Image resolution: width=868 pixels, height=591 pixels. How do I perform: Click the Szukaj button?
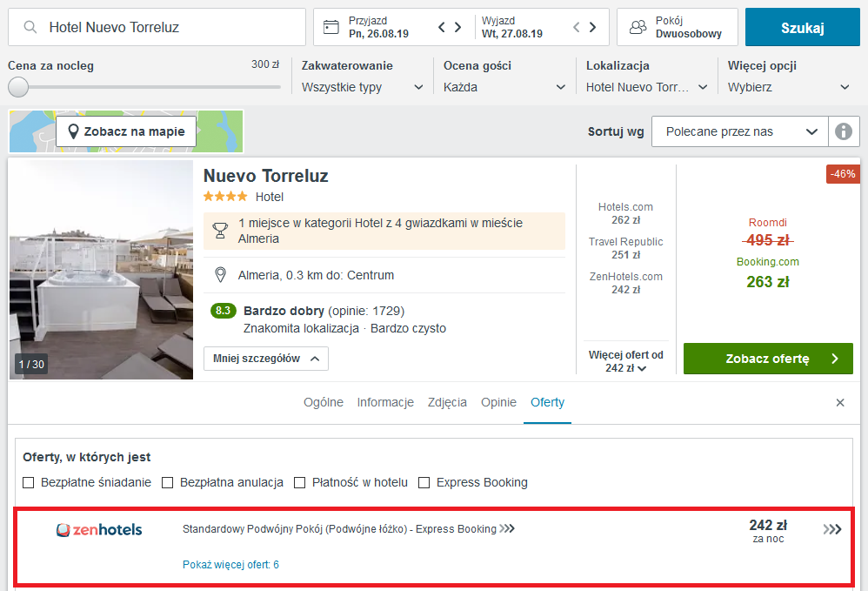(x=802, y=27)
